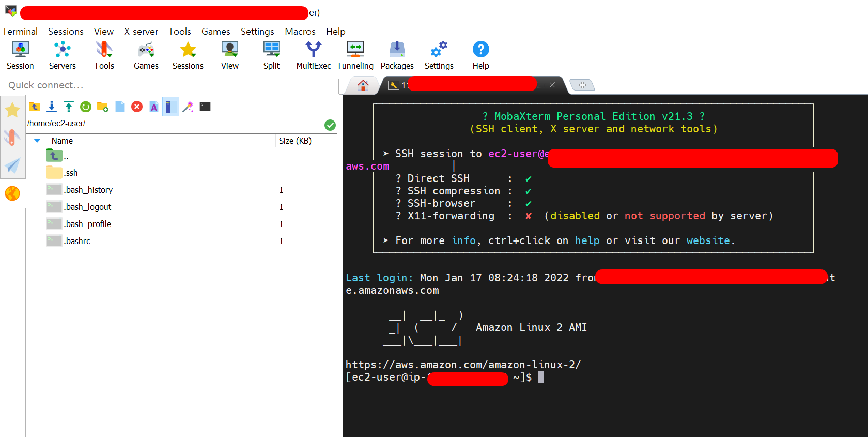Select the .bashrc file
Image resolution: width=868 pixels, height=437 pixels.
point(68,241)
